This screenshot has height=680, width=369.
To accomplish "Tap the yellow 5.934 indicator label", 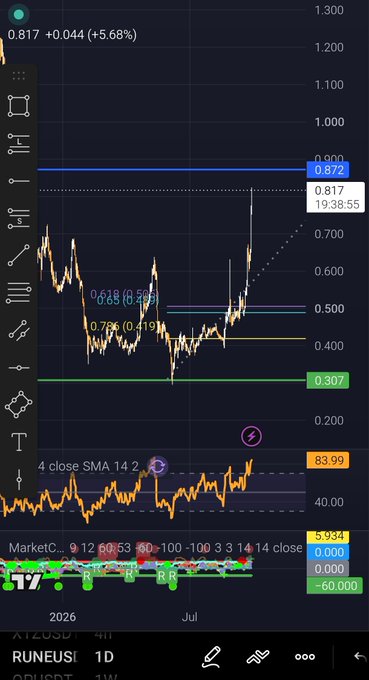I will pos(328,536).
